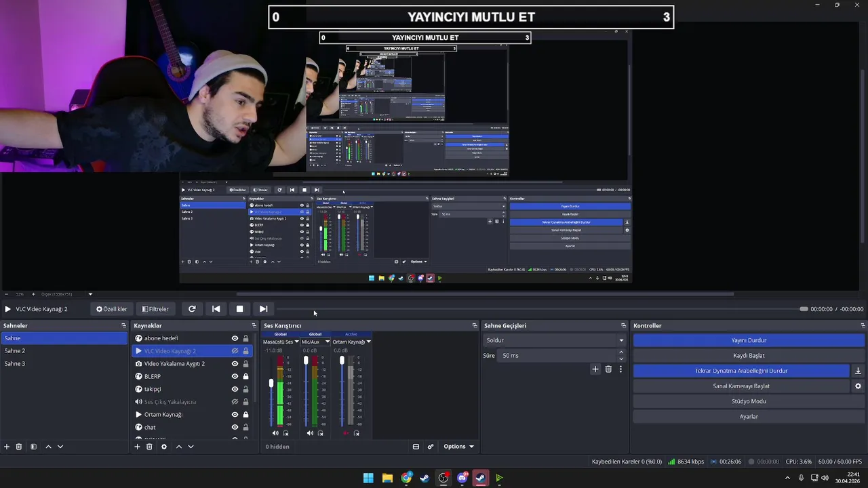This screenshot has width=868, height=488.
Task: Hide the abone hedefi source
Action: tap(235, 338)
